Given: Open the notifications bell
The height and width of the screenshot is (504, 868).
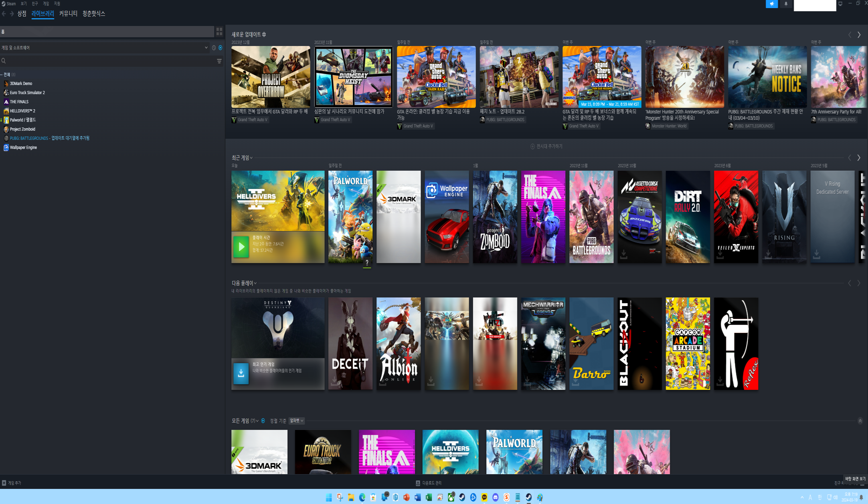Looking at the screenshot, I should (x=786, y=4).
